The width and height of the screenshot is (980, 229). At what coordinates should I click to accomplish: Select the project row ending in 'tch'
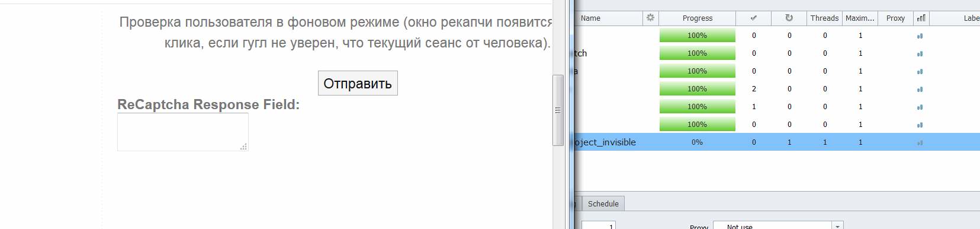pyautogui.click(x=776, y=53)
